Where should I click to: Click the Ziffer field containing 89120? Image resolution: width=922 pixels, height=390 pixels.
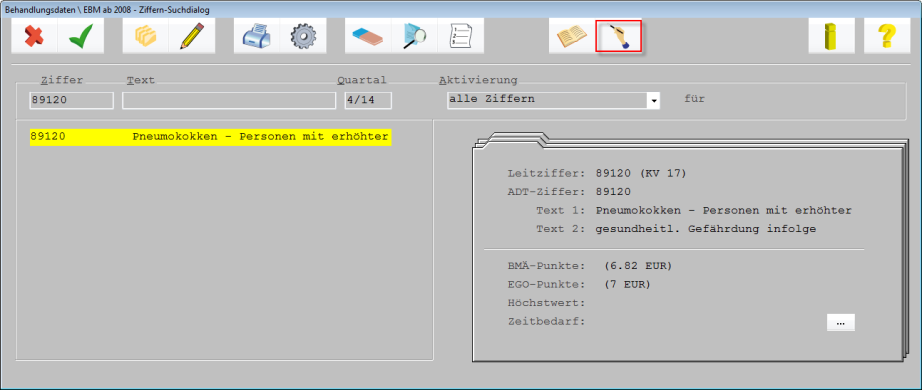(x=72, y=100)
